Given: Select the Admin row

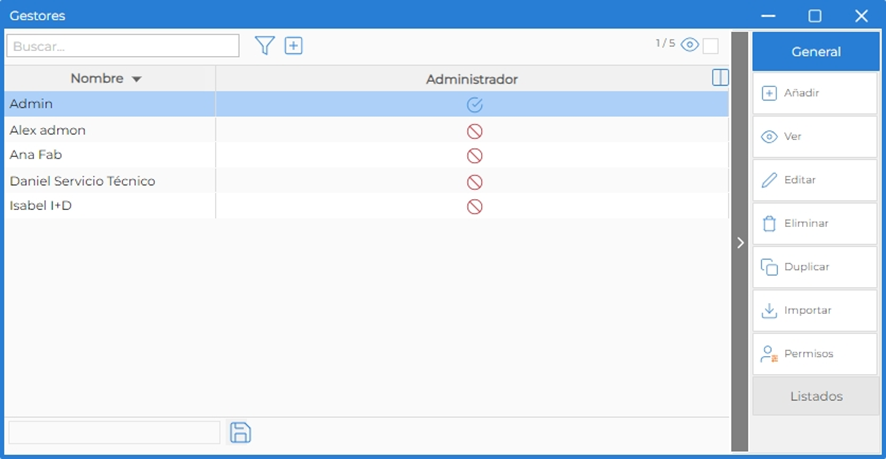Looking at the screenshot, I should (367, 104).
